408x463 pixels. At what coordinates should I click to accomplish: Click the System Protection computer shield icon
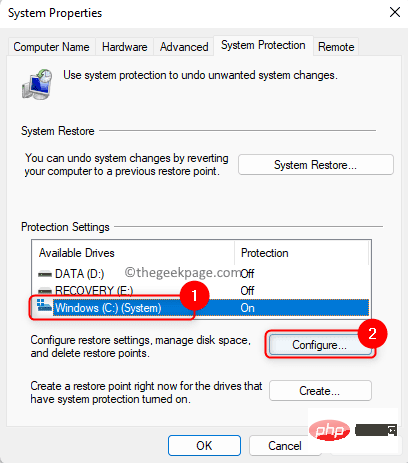tap(37, 84)
